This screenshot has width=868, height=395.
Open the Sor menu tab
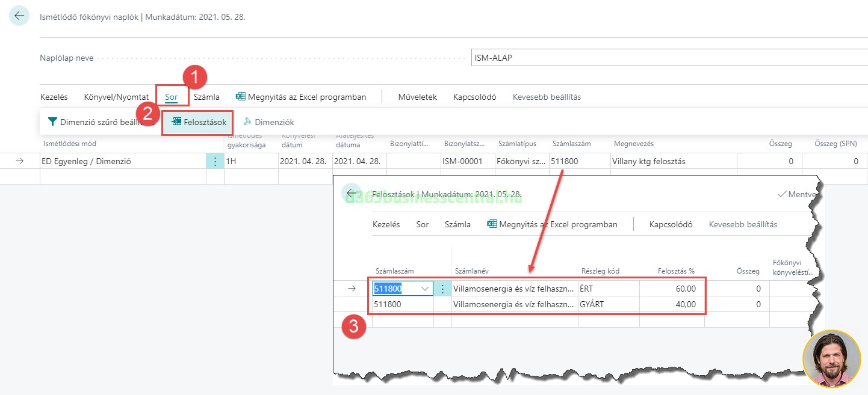tap(172, 97)
